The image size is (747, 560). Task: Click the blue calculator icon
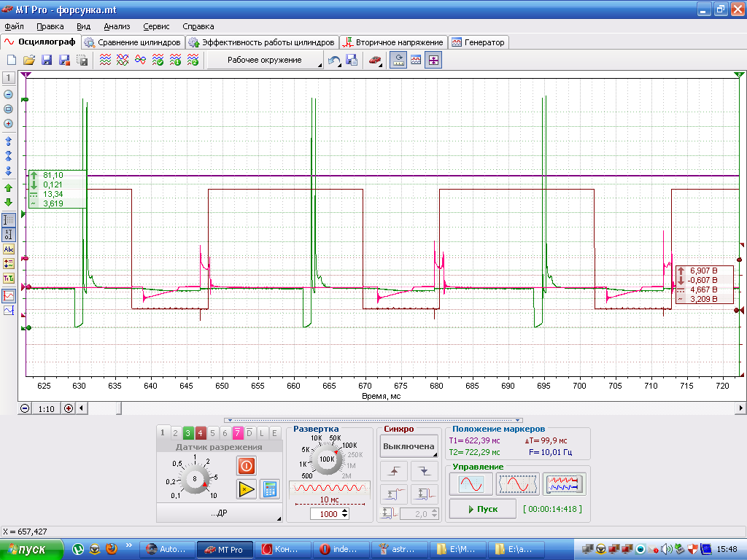(x=270, y=489)
